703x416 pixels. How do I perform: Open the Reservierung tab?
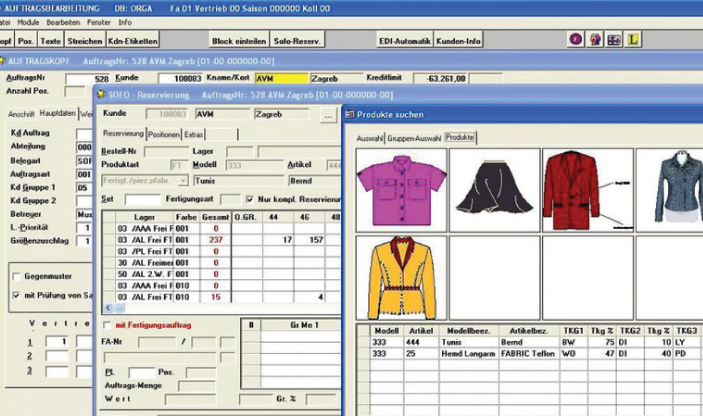coord(123,134)
